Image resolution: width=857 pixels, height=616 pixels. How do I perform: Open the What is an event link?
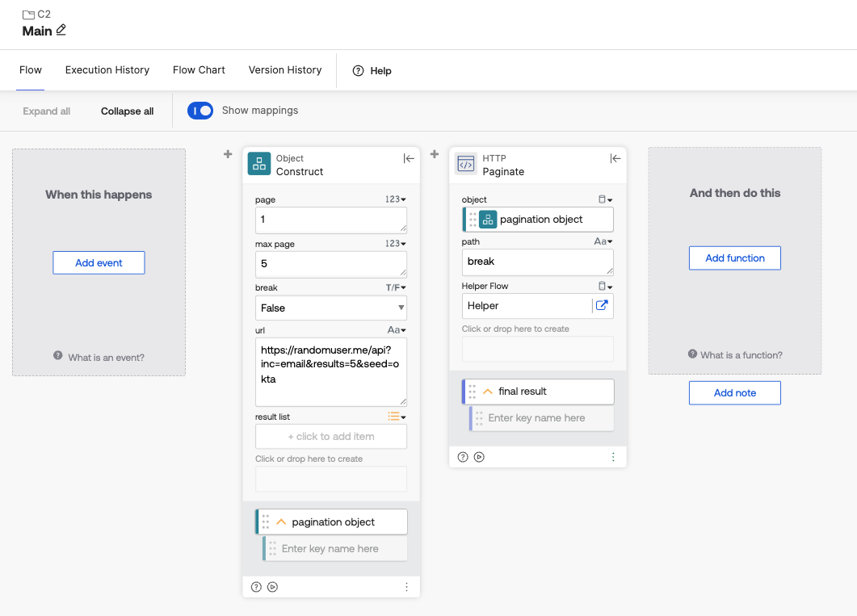pos(106,358)
